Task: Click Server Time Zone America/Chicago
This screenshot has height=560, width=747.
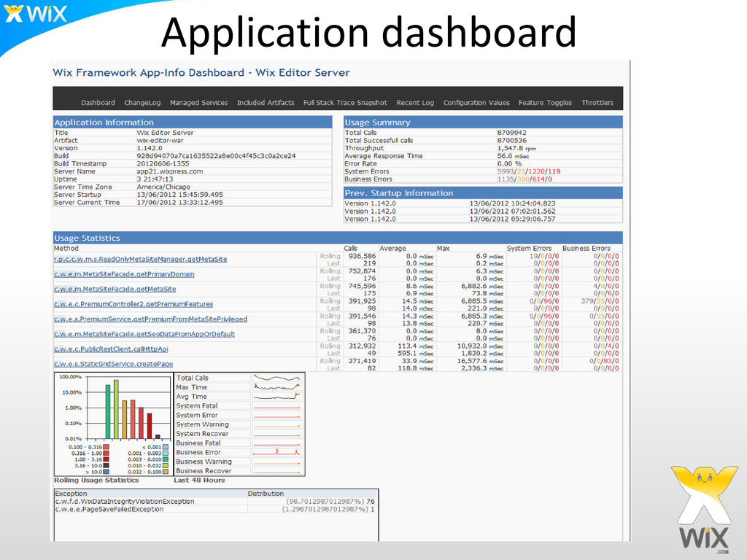Action: pyautogui.click(x=163, y=187)
